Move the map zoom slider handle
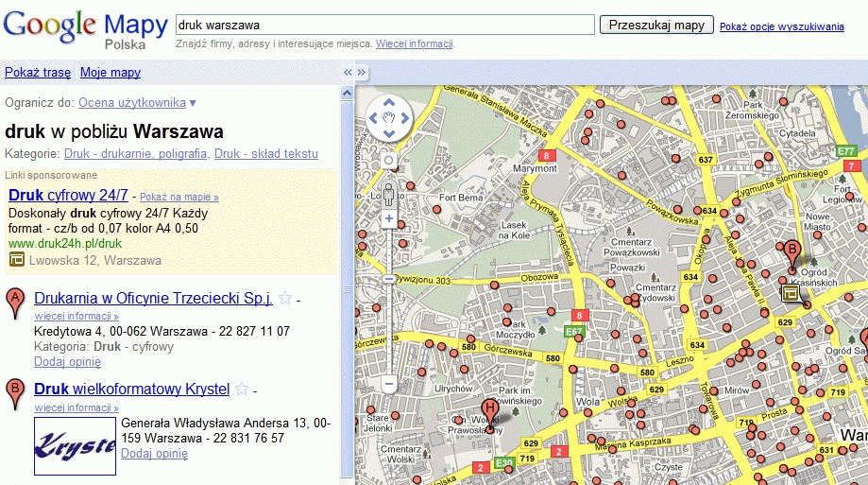868x485 pixels. click(388, 279)
